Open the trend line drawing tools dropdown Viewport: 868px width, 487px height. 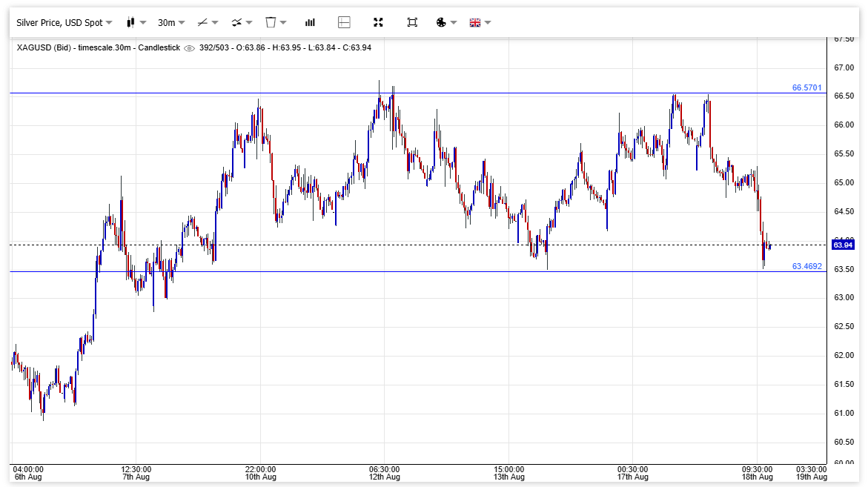(x=215, y=23)
